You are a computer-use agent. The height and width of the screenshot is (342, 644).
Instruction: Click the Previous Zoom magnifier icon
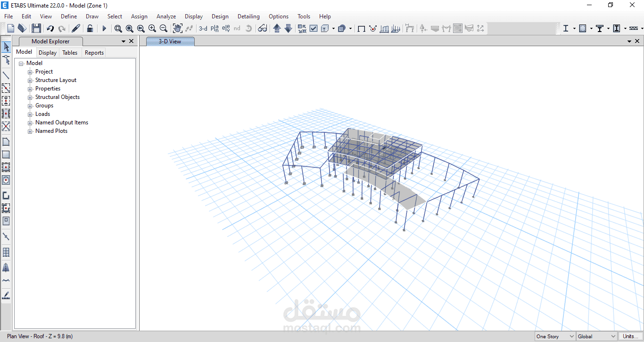[141, 28]
